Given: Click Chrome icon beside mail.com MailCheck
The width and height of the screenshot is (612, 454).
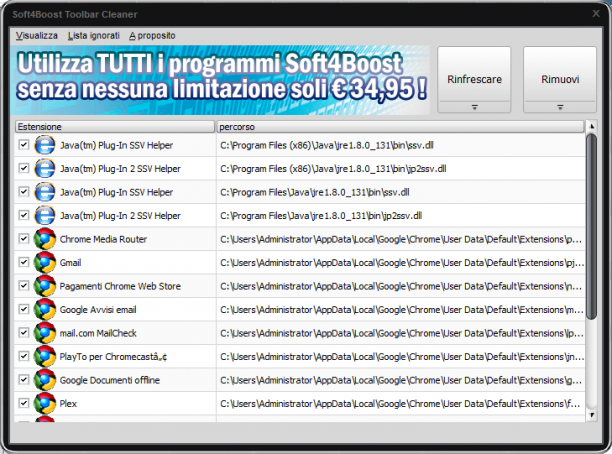Looking at the screenshot, I should click(45, 333).
